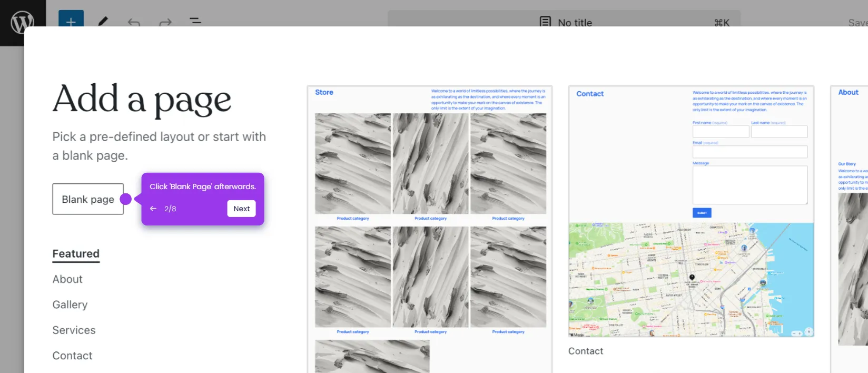This screenshot has width=868, height=373.
Task: Click the Save button in the header
Action: (x=857, y=23)
